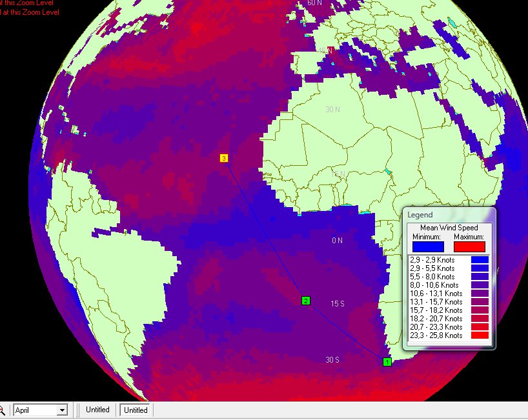Click the second Untitled status tab
The image size is (528, 420).
(136, 410)
